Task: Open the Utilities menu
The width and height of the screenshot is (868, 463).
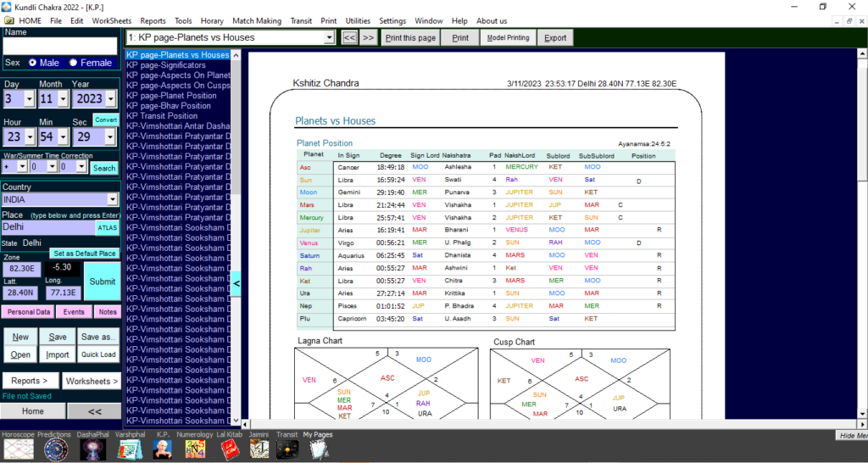Action: 358,21
